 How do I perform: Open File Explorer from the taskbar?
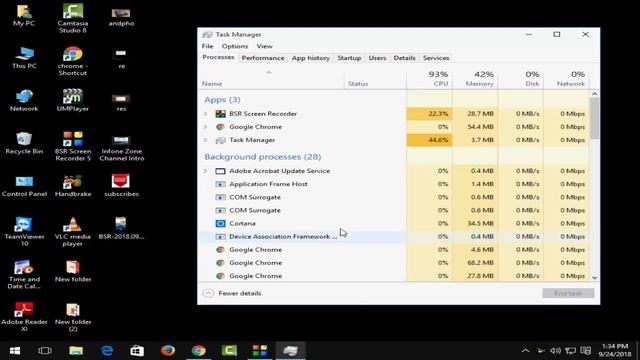point(76,351)
